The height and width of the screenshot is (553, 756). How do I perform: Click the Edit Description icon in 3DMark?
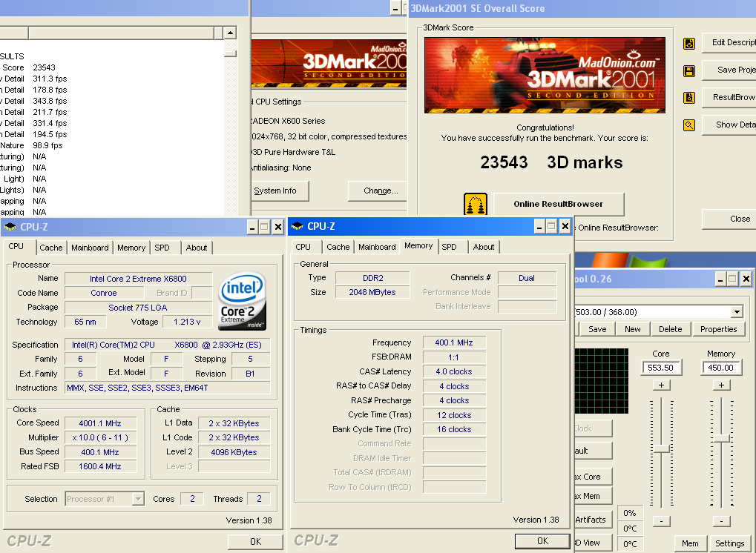[x=689, y=44]
